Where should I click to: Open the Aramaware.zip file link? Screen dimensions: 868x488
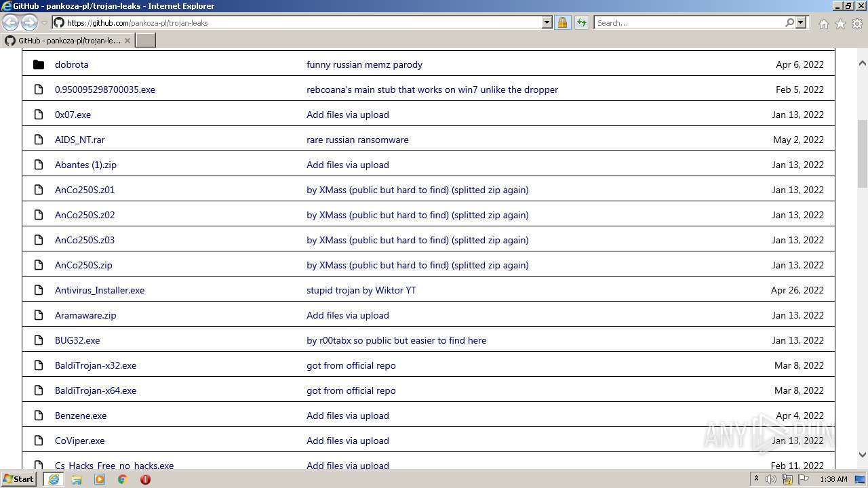[x=86, y=315]
